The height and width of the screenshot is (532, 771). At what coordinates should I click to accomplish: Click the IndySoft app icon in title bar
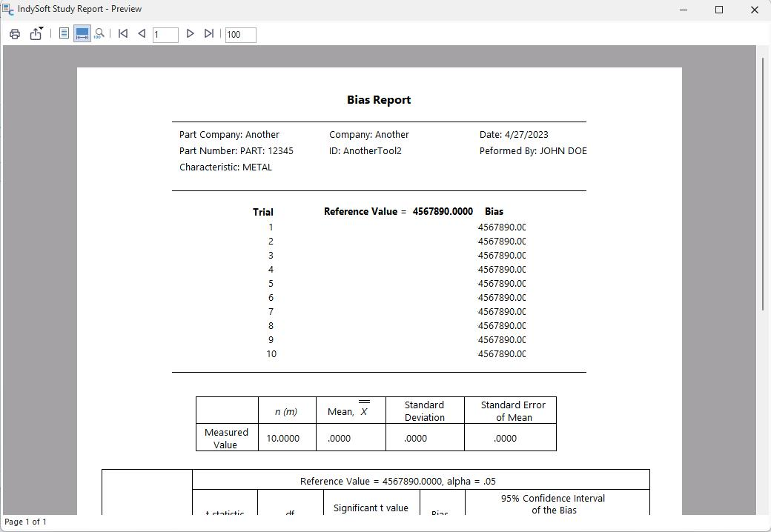click(8, 10)
